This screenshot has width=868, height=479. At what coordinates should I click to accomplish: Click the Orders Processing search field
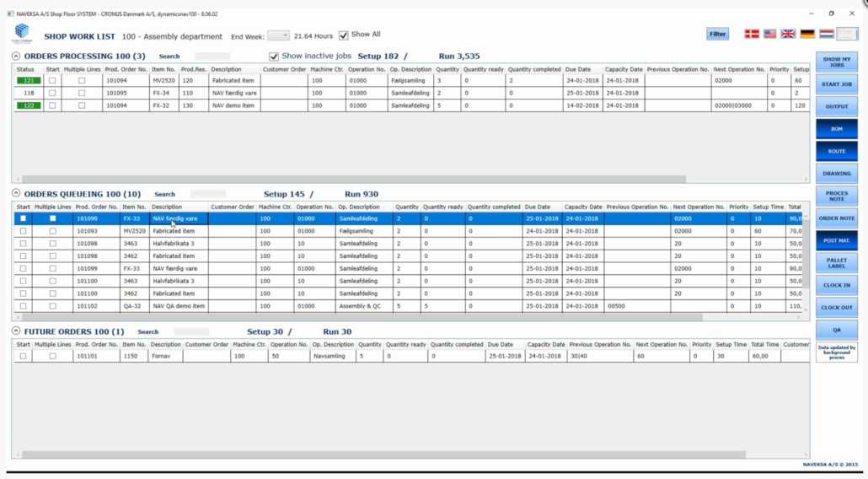tap(212, 56)
